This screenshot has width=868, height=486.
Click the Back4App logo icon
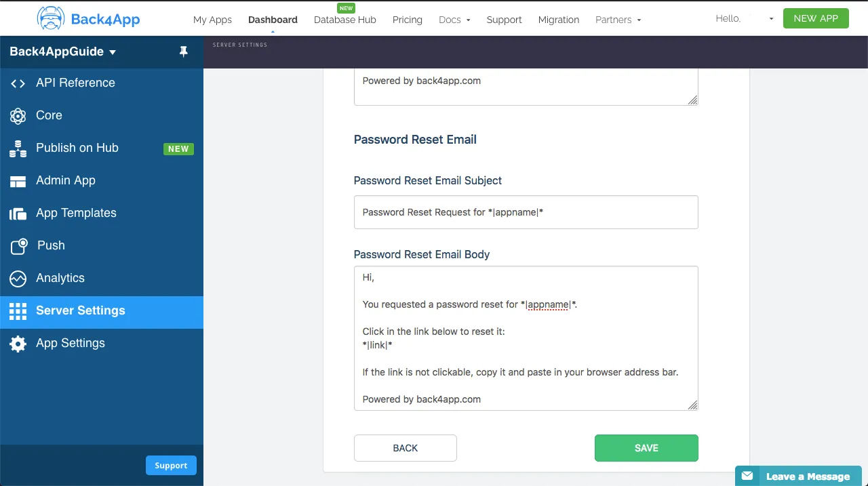pyautogui.click(x=50, y=19)
